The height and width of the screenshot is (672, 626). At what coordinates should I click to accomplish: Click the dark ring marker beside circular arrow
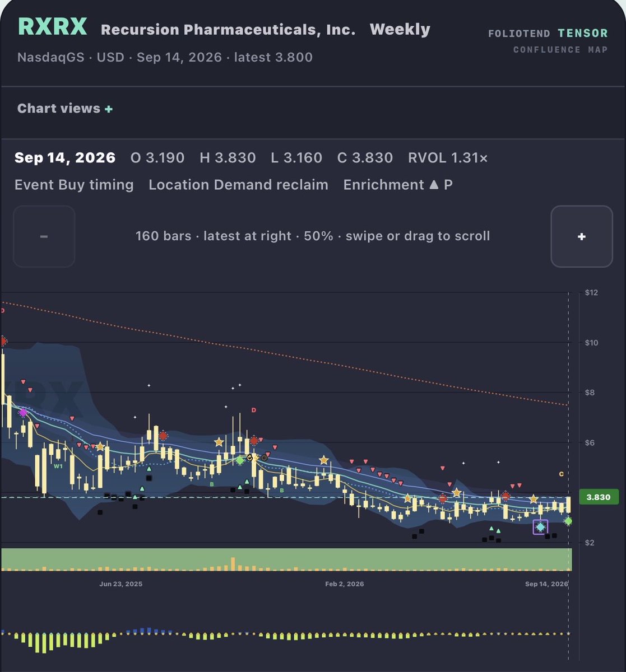click(x=264, y=458)
